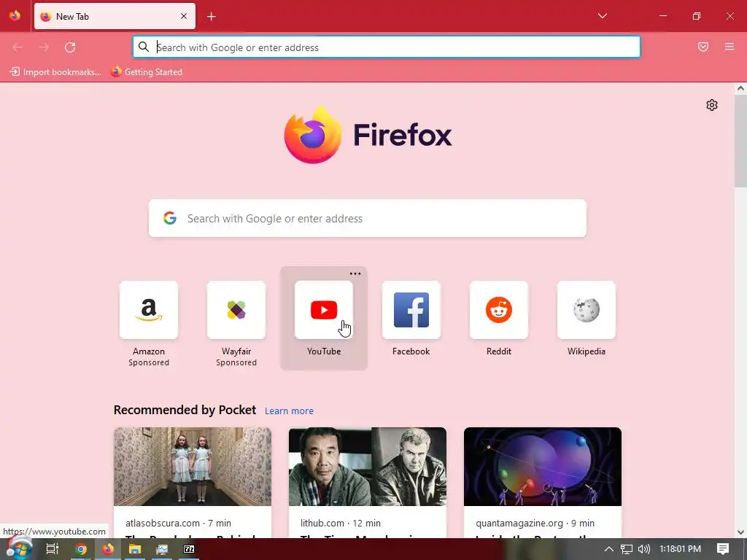Click the page scrollbar down arrow
Image resolution: width=747 pixels, height=560 pixels.
pyautogui.click(x=740, y=532)
